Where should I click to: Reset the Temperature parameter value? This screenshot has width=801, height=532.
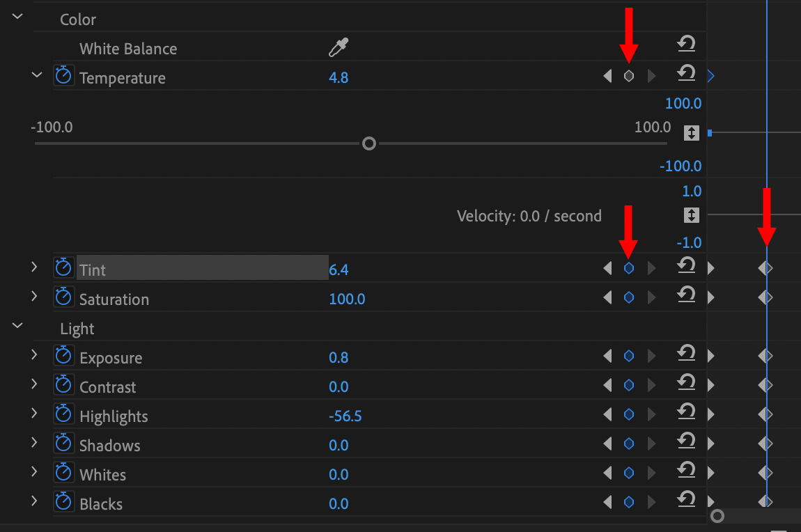click(686, 73)
